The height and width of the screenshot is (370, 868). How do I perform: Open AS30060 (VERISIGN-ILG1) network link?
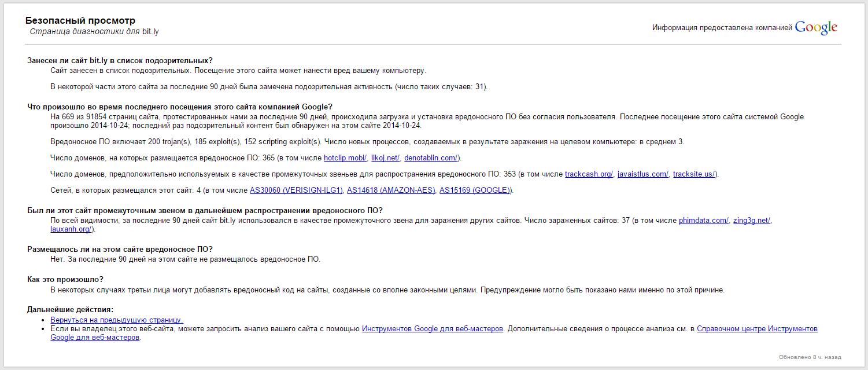pos(296,190)
